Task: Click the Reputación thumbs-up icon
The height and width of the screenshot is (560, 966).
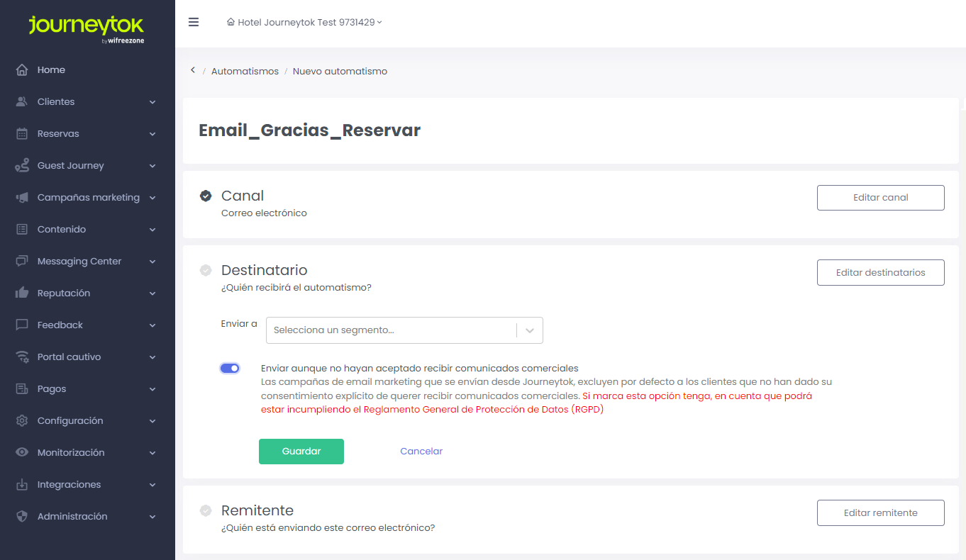Action: (x=22, y=293)
